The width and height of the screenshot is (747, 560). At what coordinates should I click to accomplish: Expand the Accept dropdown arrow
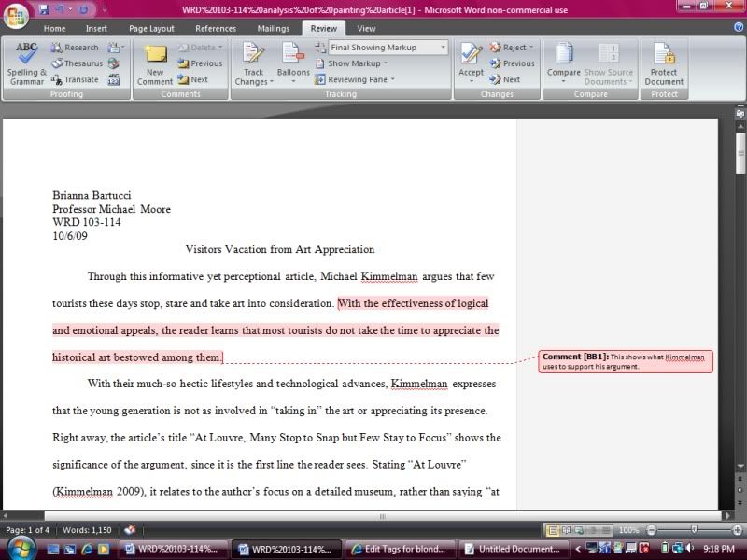tap(471, 82)
